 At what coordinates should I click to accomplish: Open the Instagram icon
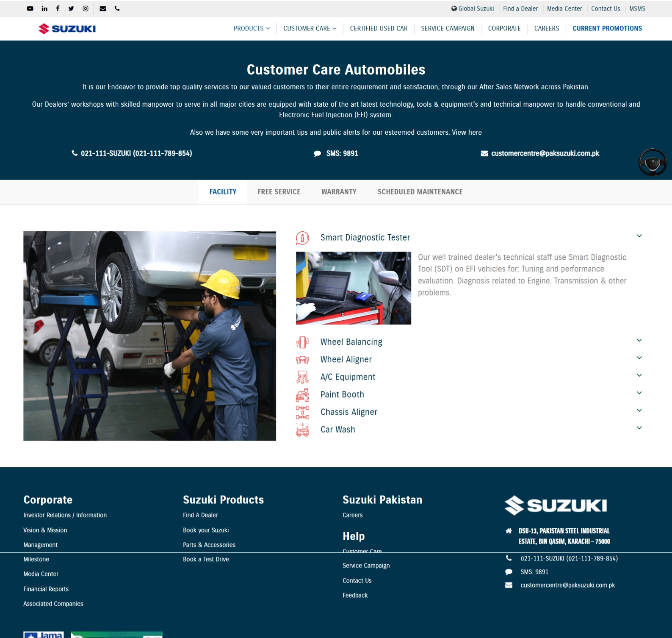[x=86, y=8]
